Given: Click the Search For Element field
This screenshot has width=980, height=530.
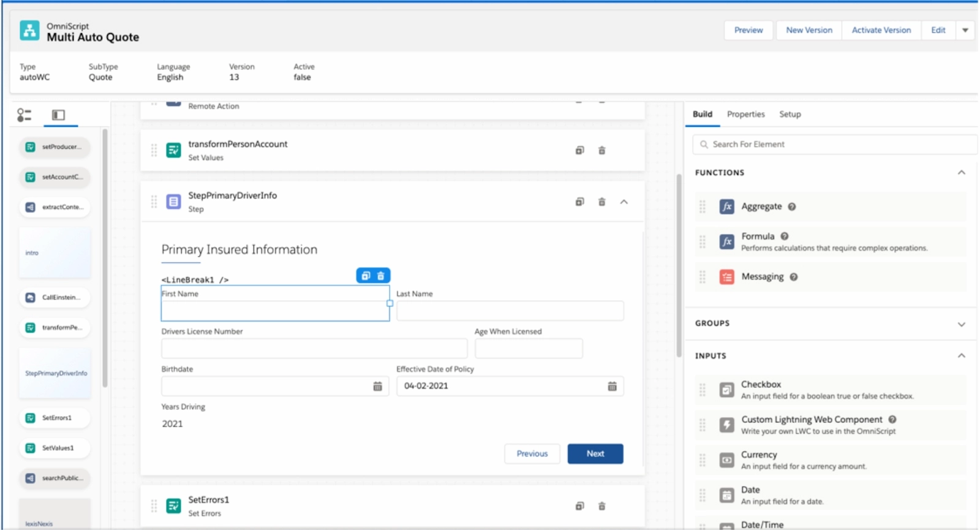Looking at the screenshot, I should (834, 145).
